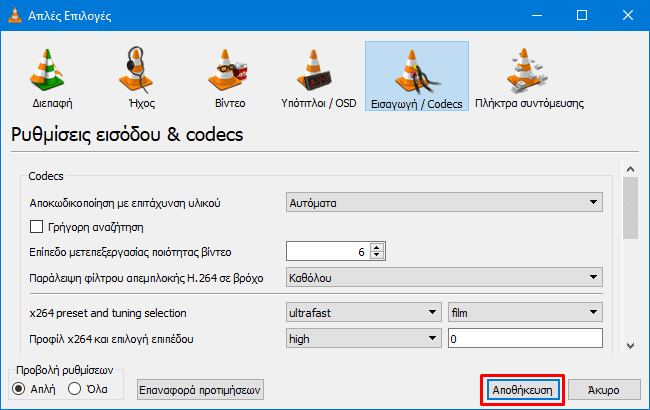
Task: Click the vertical scrollbar thumb
Action: click(x=631, y=208)
